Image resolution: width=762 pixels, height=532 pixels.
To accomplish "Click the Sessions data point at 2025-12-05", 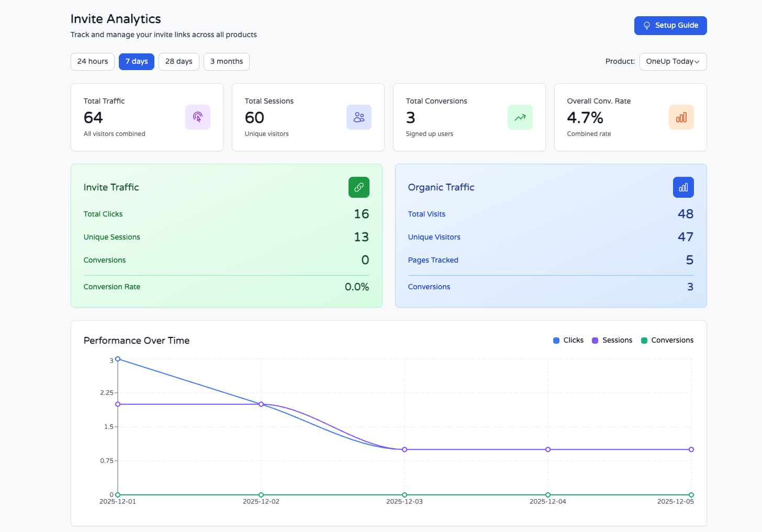I will coord(691,449).
